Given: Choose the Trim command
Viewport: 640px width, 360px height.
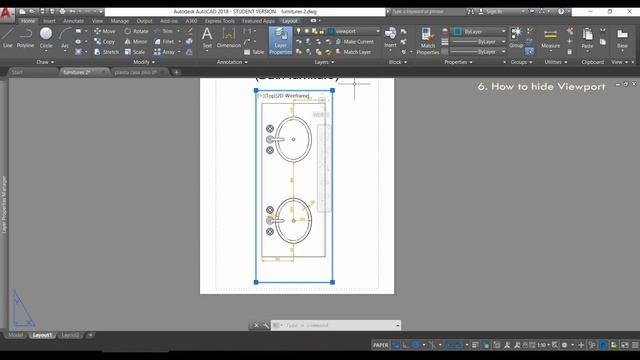Looking at the screenshot, I should (x=164, y=31).
